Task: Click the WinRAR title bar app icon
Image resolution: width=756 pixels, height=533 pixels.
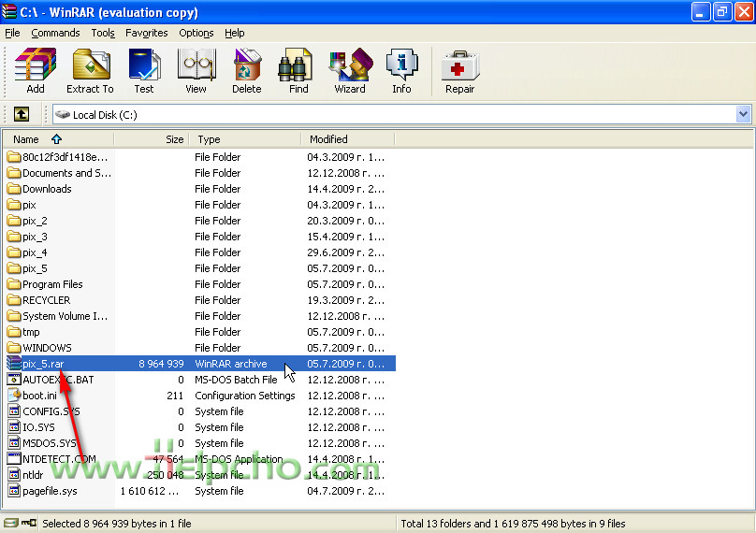Action: coord(9,11)
